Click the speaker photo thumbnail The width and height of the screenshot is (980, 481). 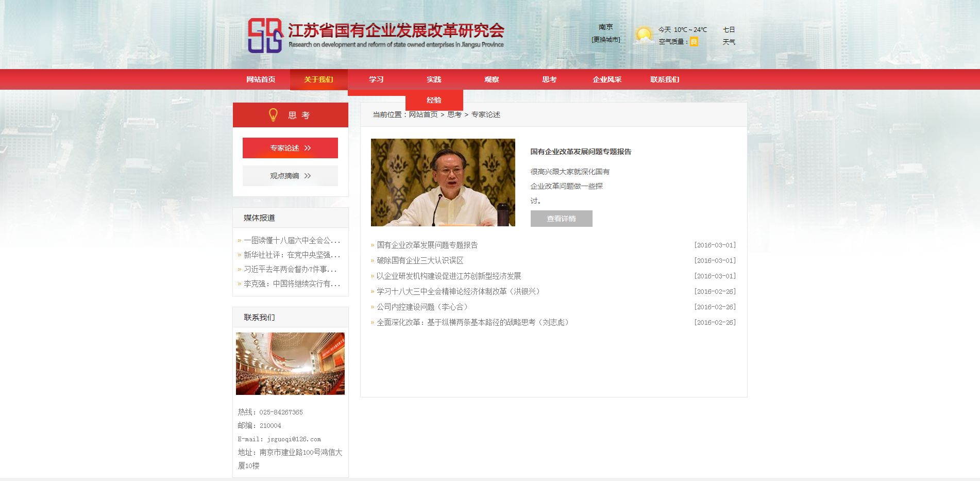pos(443,182)
